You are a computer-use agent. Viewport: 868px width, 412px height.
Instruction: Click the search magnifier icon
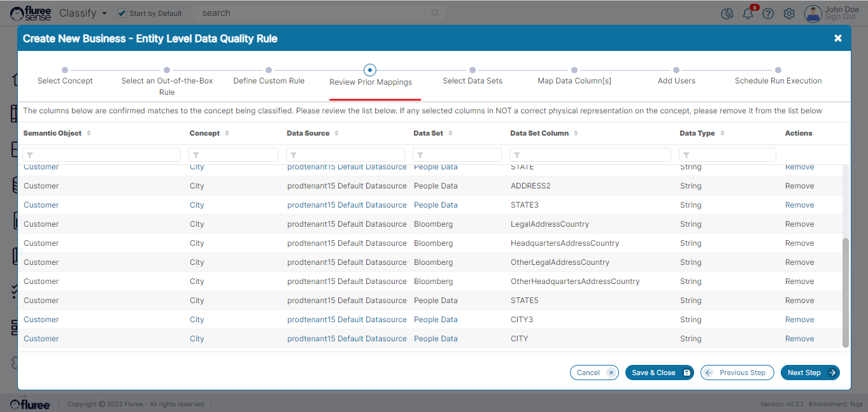point(436,13)
